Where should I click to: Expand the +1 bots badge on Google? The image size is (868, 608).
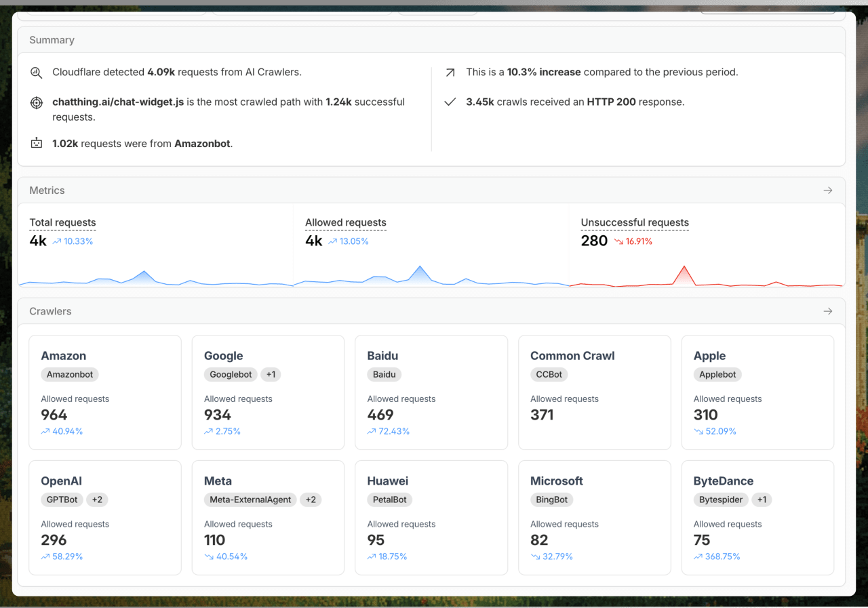pyautogui.click(x=271, y=374)
